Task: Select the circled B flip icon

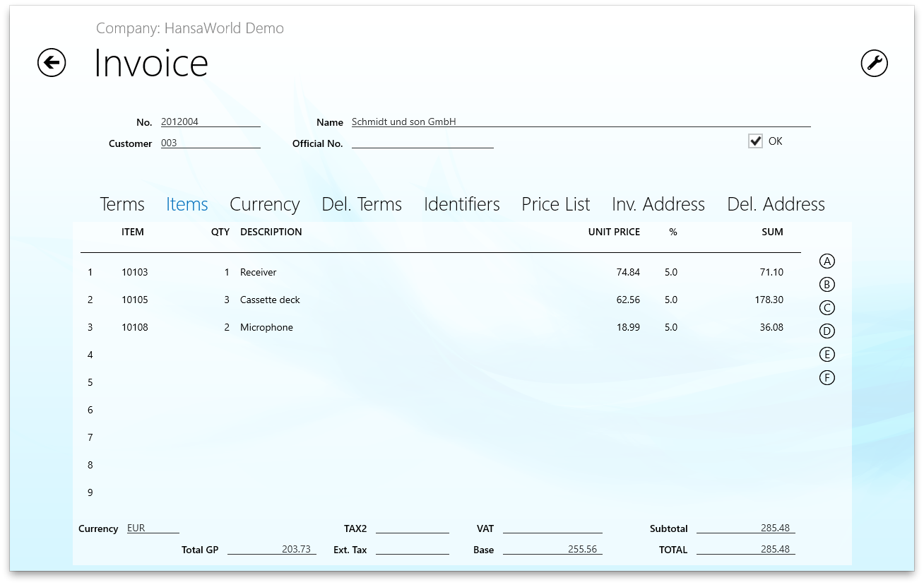Action: 827,285
